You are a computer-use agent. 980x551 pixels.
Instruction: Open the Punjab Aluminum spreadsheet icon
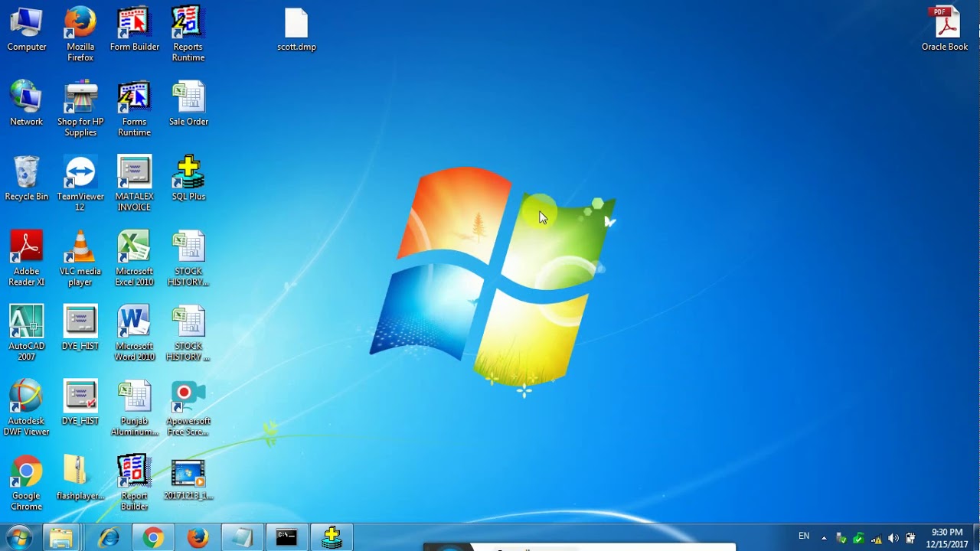(x=134, y=409)
